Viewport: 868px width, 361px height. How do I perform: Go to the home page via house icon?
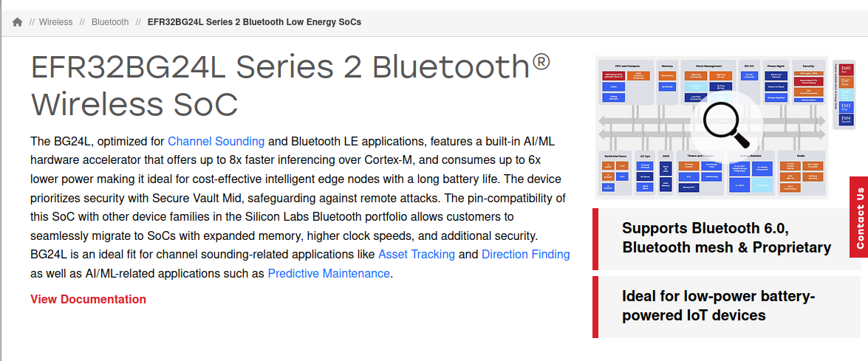18,22
